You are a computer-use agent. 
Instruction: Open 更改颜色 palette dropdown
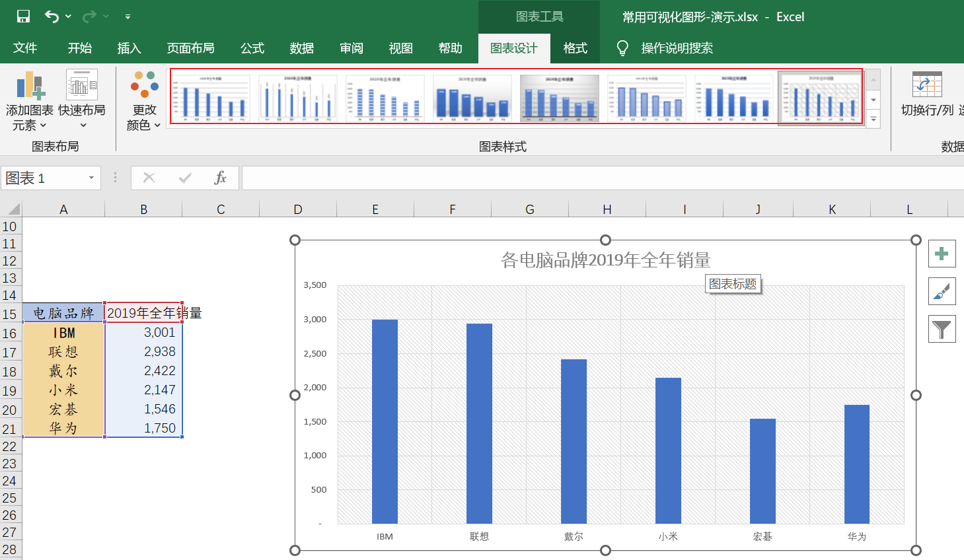(x=144, y=101)
